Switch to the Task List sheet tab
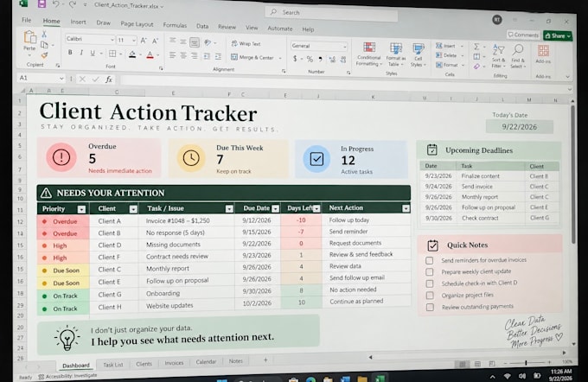This screenshot has height=382, width=588. click(113, 365)
